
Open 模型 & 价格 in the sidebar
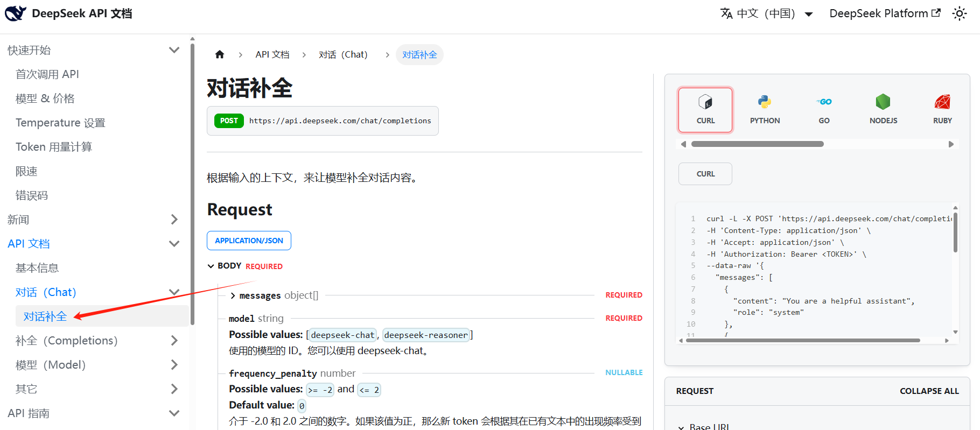coord(45,98)
